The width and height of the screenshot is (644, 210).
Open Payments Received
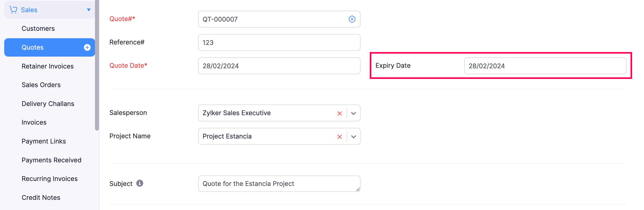[51, 160]
